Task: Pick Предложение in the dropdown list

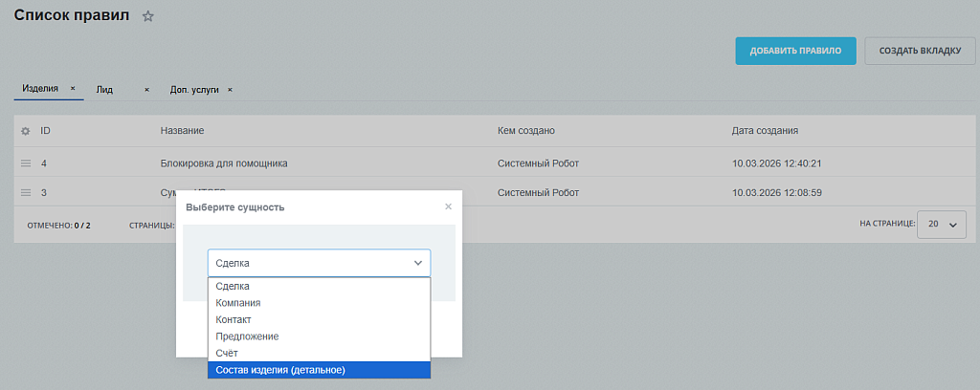Action: coord(319,336)
